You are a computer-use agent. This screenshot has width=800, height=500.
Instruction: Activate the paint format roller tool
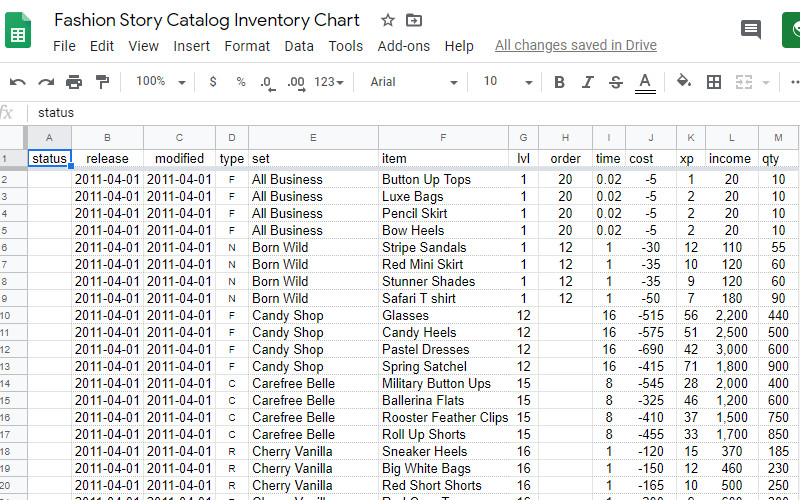102,82
